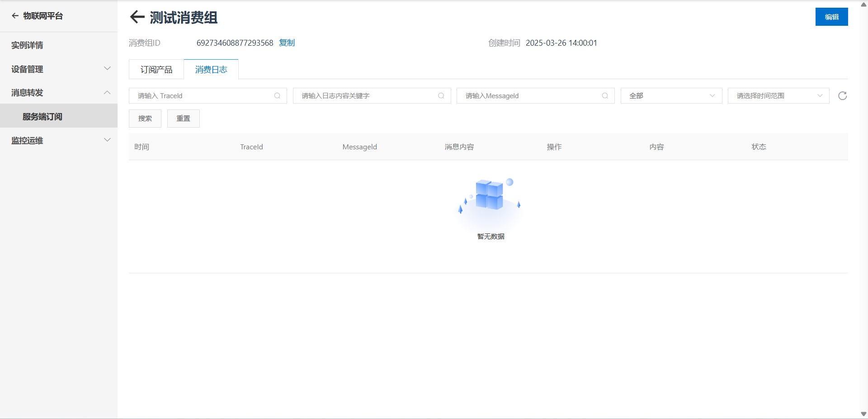
Task: Click the search icon in MessageId field
Action: pos(605,96)
